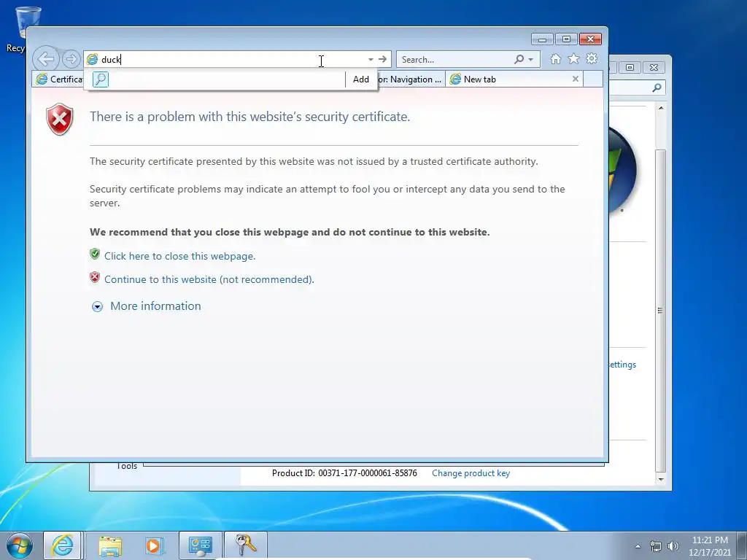Go back with the browser Back arrow
Screen dimensions: 747x560
tap(46, 59)
